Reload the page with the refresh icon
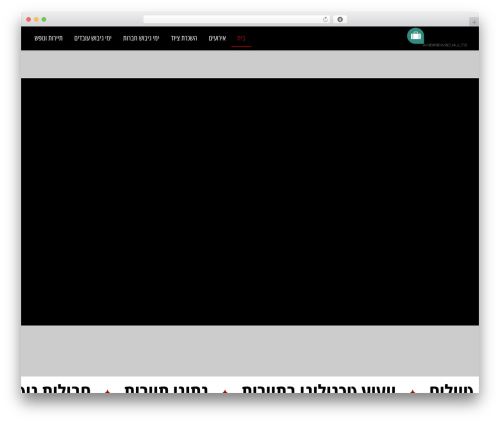The height and width of the screenshot is (423, 500). pos(325,19)
